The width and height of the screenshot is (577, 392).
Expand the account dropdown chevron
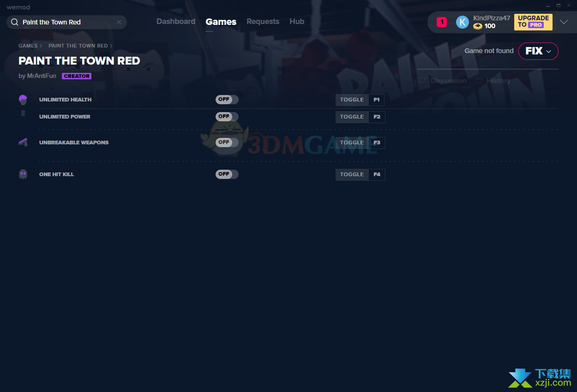(564, 22)
